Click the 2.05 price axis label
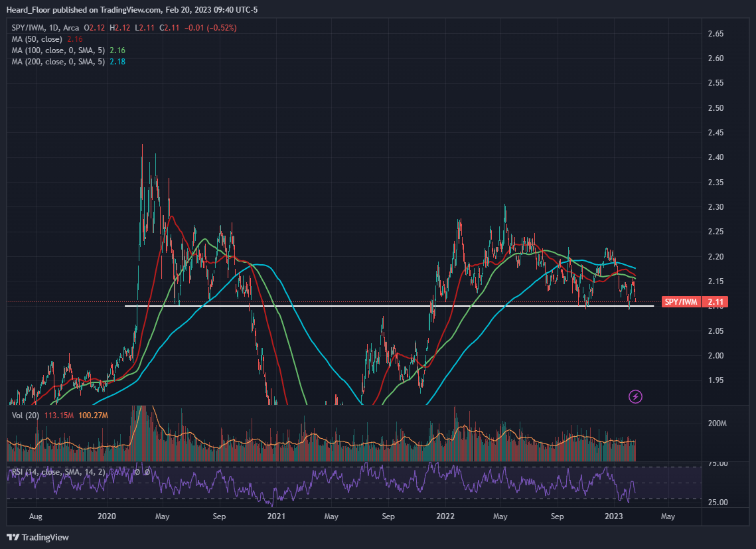756x549 pixels. tap(716, 331)
